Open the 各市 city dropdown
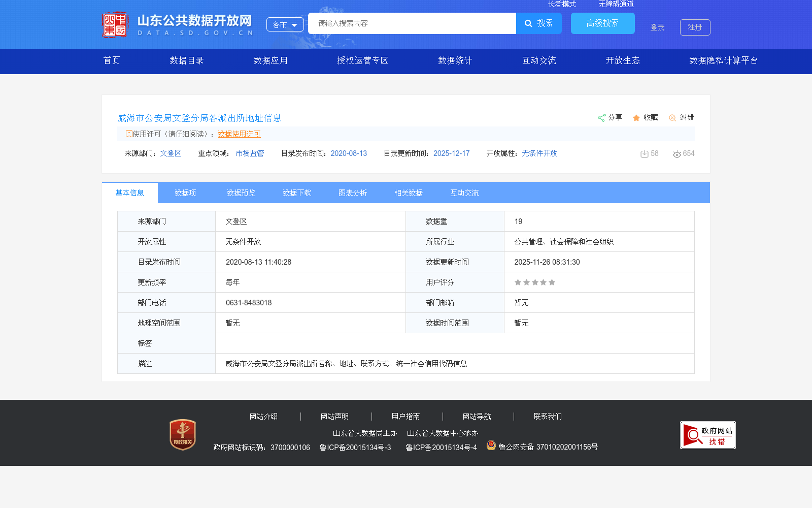Screen dimensions: 812x508 coord(285,24)
